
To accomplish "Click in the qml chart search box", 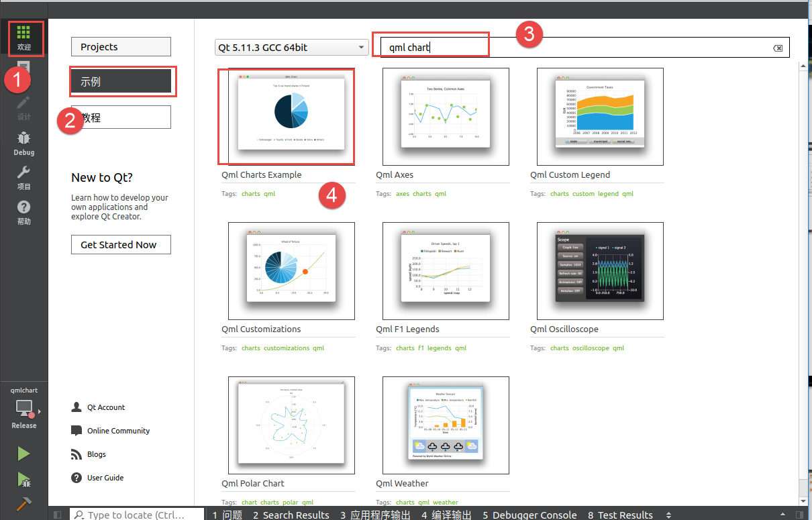I will [576, 48].
